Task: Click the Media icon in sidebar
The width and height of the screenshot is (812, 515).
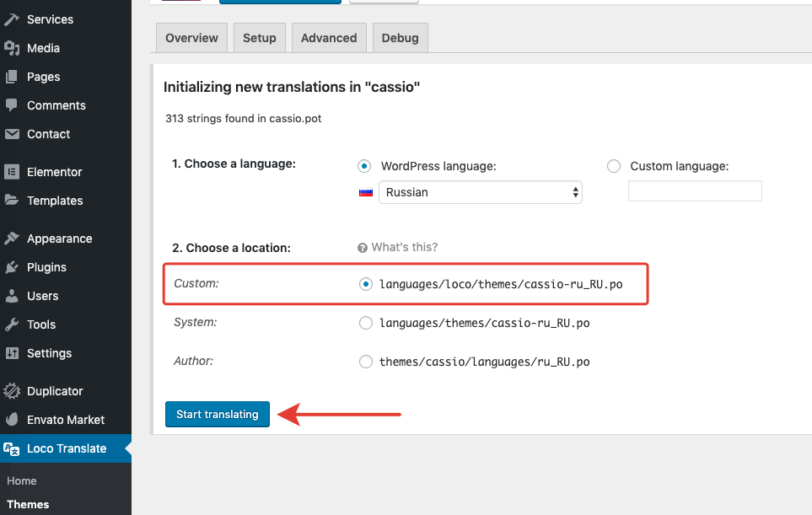Action: point(12,48)
